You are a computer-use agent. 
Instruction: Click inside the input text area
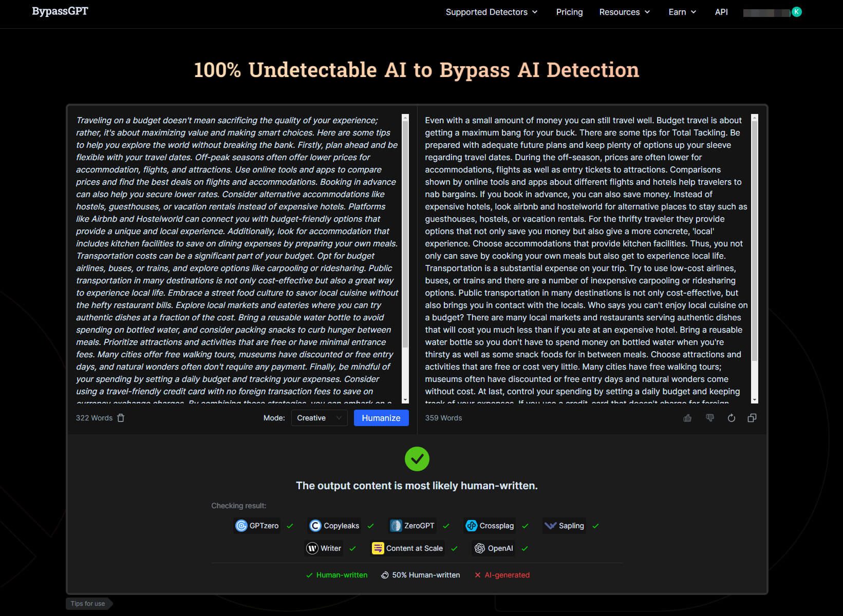tap(236, 257)
